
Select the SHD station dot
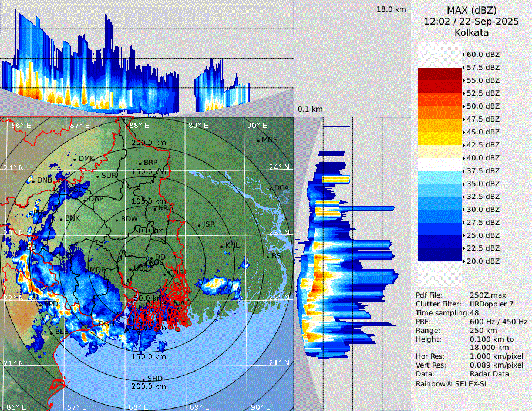point(143,380)
